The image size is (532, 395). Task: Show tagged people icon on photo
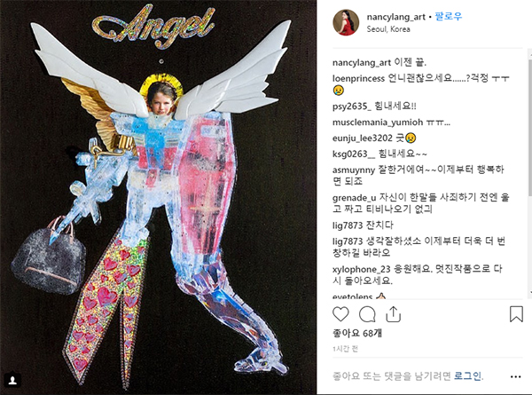[x=13, y=380]
